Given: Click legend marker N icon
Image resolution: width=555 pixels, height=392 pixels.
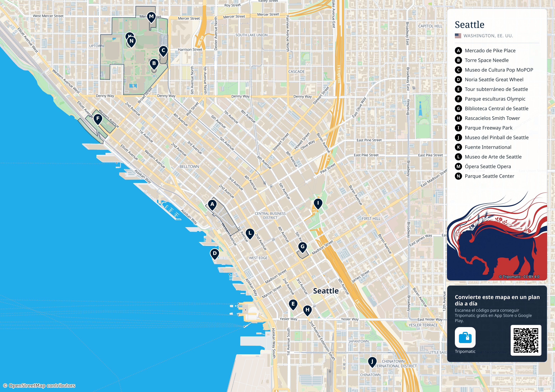Looking at the screenshot, I should tap(458, 176).
